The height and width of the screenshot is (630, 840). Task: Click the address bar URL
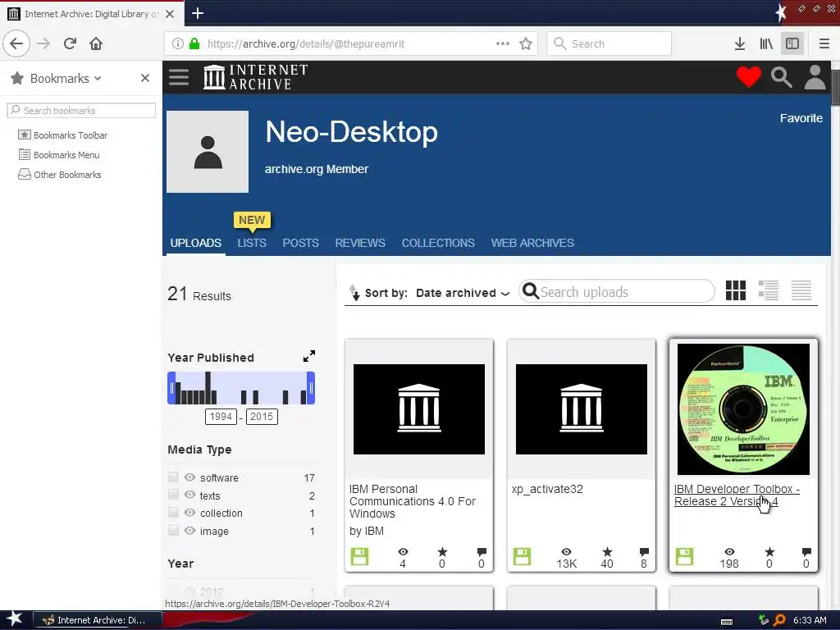306,43
